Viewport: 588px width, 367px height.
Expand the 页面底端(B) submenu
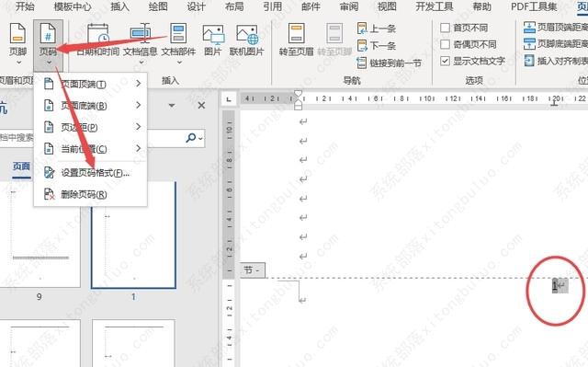[90, 106]
